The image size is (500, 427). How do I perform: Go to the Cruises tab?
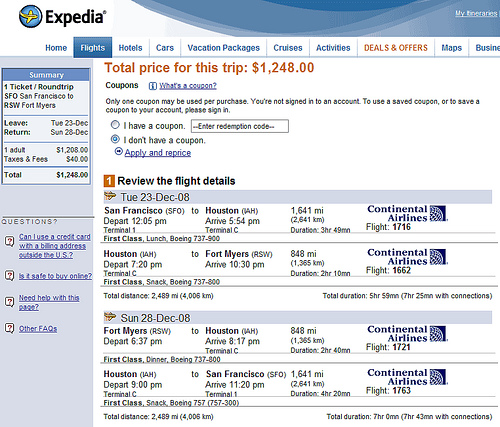pyautogui.click(x=288, y=48)
